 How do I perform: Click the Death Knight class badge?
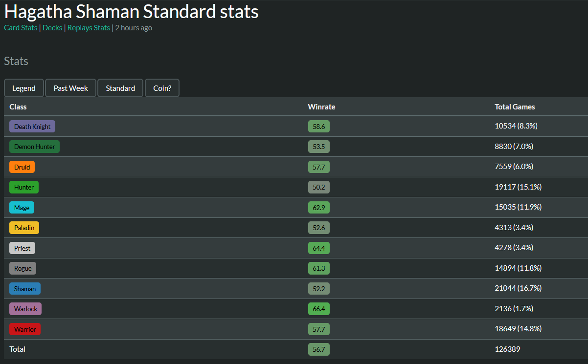[32, 127]
